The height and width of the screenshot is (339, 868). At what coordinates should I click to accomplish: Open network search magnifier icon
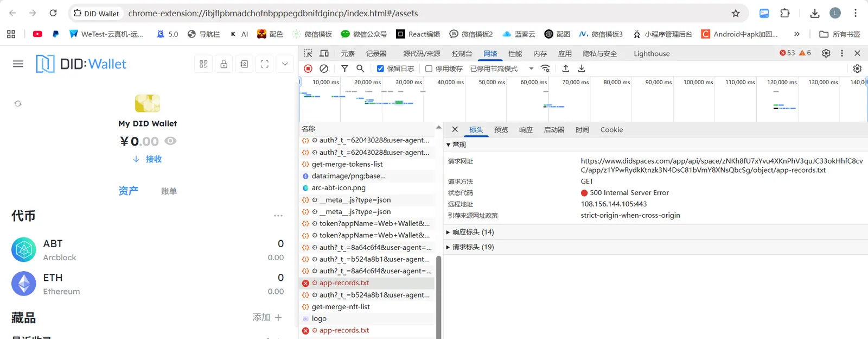[x=360, y=68]
